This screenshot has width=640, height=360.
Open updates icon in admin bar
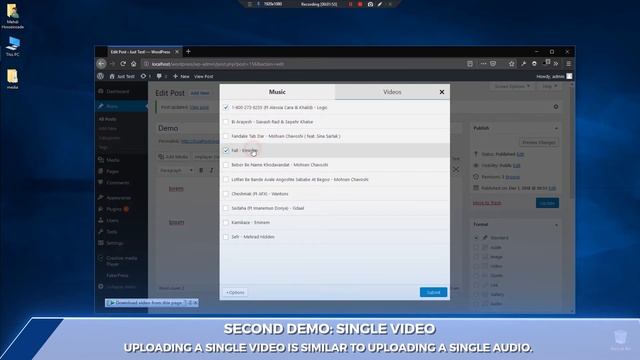[x=146, y=76]
